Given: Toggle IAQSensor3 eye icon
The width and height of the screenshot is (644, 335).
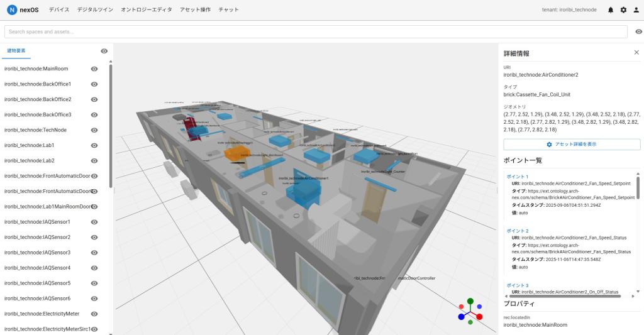Looking at the screenshot, I should [94, 253].
